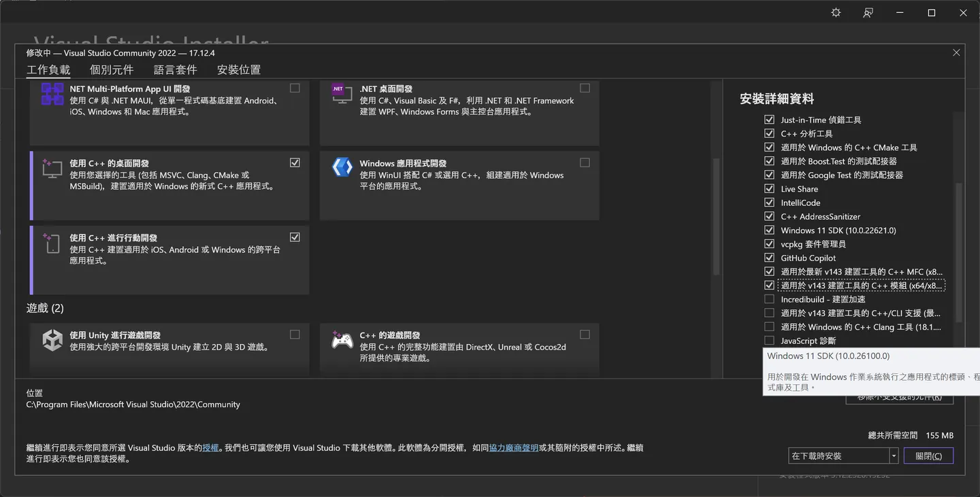The height and width of the screenshot is (497, 980).
Task: Switch to the 工作負載 tab
Action: 48,69
